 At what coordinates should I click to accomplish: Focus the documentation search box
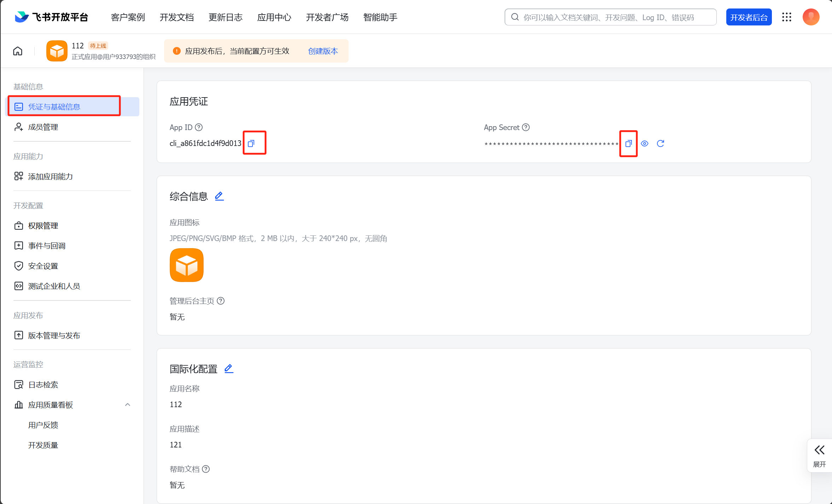point(610,17)
